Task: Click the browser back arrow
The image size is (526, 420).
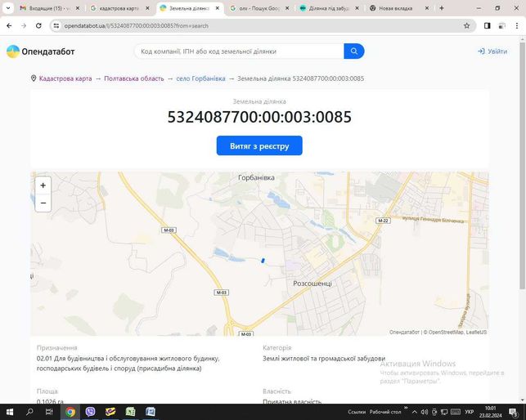Action: pyautogui.click(x=9, y=25)
